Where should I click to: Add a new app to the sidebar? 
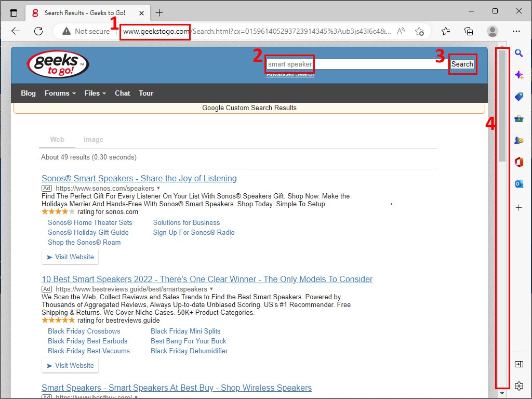(x=519, y=208)
